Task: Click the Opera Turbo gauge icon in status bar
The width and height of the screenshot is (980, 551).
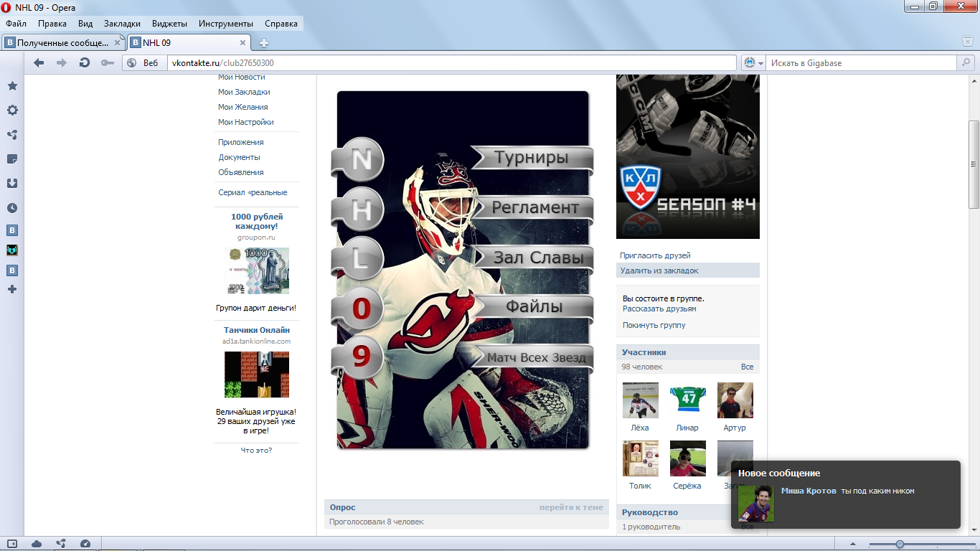Action: click(85, 544)
